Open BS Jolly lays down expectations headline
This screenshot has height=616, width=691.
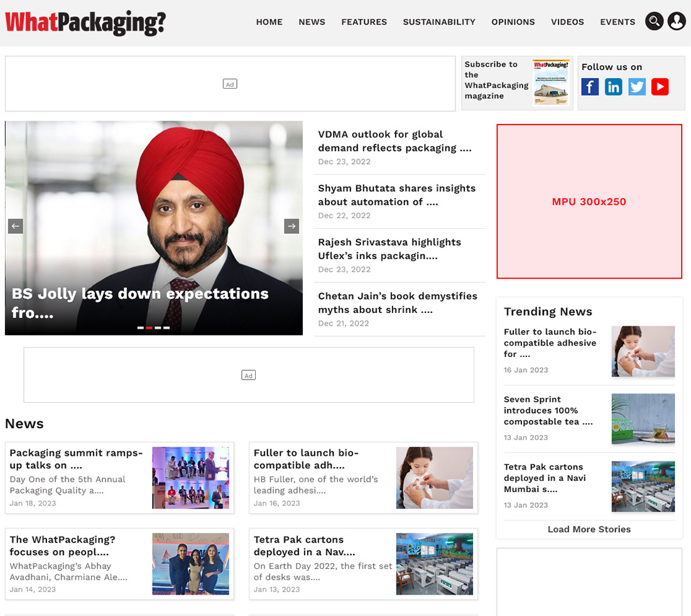(x=139, y=303)
